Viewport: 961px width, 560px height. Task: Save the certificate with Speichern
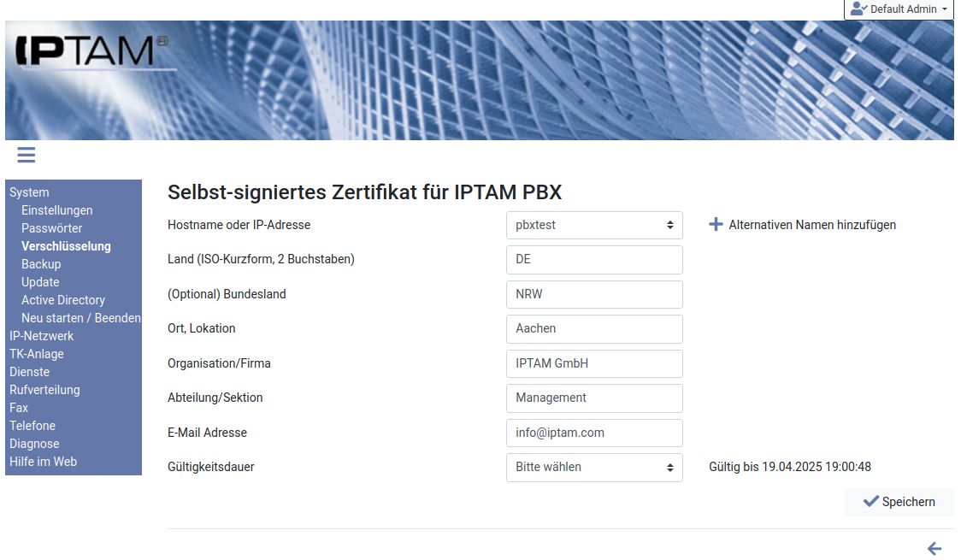[x=899, y=502]
